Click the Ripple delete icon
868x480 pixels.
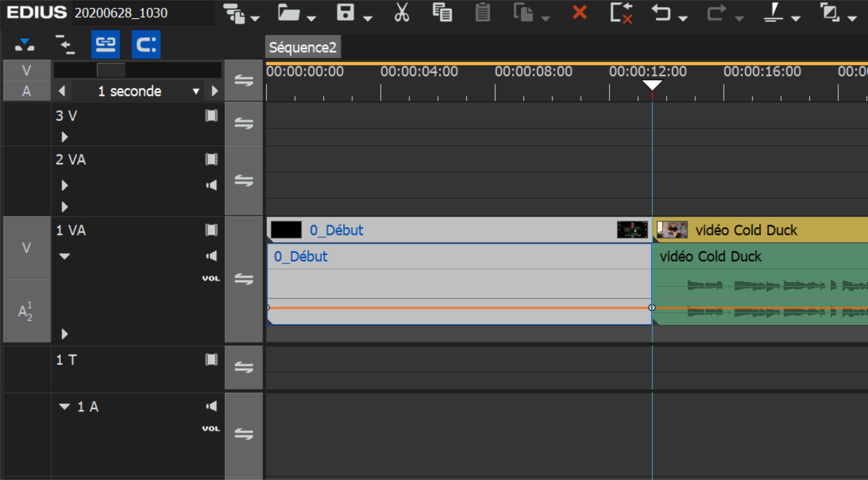(621, 12)
